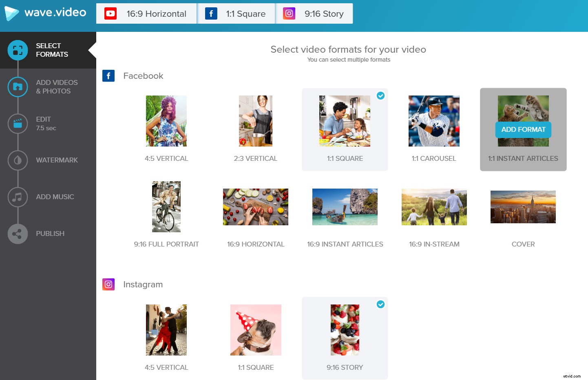Click the Add Format button on Instant Articles

click(x=523, y=129)
